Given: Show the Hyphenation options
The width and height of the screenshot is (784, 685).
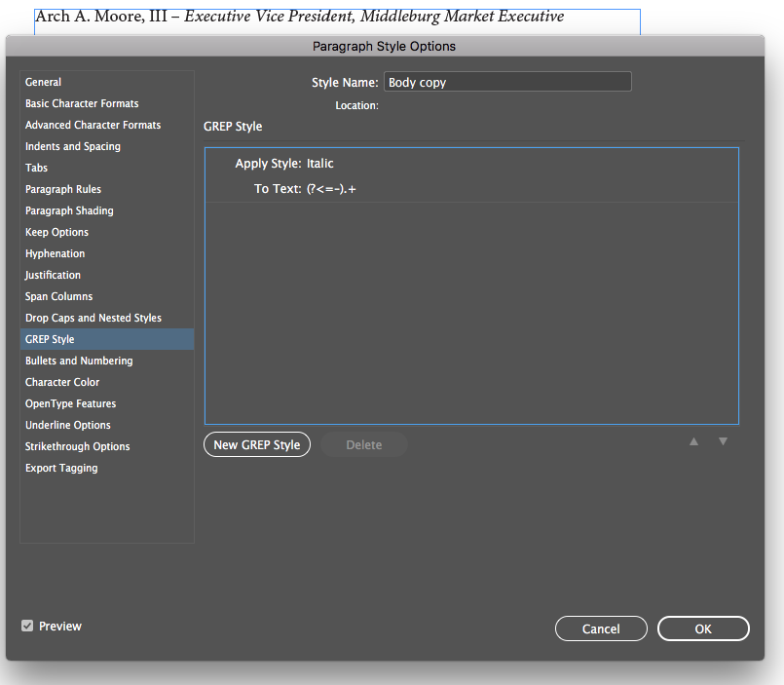Looking at the screenshot, I should [56, 253].
